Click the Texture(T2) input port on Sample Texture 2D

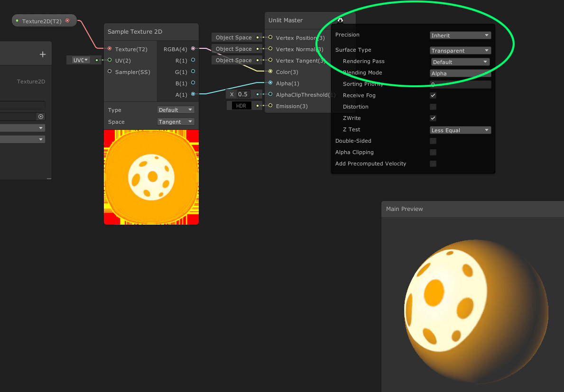(110, 48)
